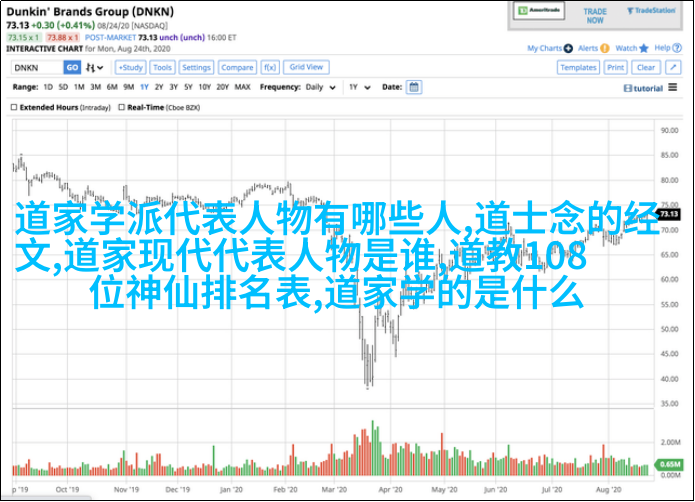This screenshot has width=695, height=502.
Task: Open the Date calendar picker icon
Action: [414, 87]
